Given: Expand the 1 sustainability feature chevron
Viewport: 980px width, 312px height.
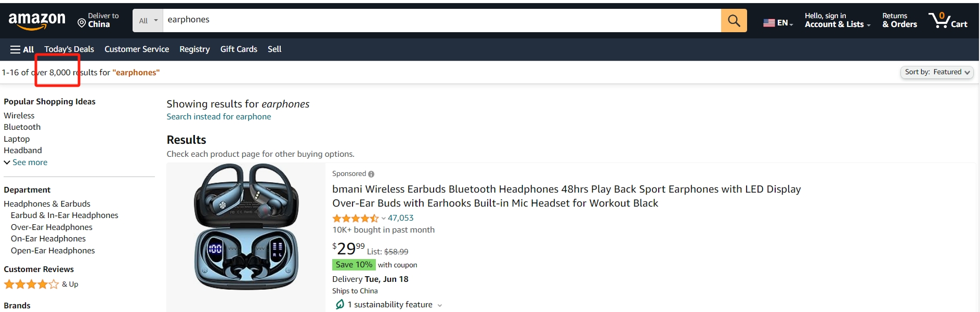Looking at the screenshot, I should tap(440, 305).
